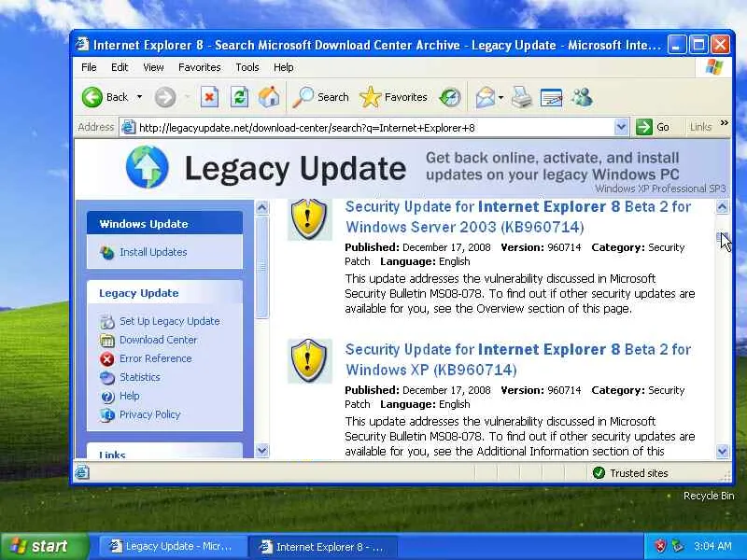Click the taskbar clock 3:04 AM
The image size is (747, 560).
(712, 546)
